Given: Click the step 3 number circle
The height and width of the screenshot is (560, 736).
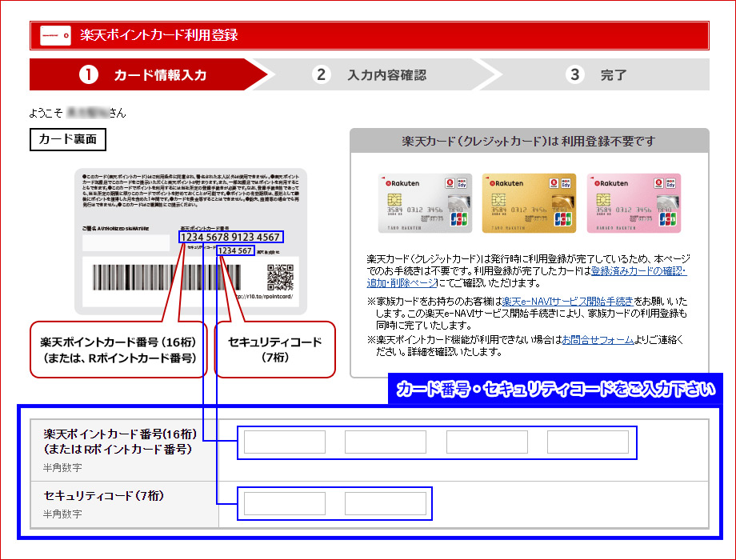Looking at the screenshot, I should (x=574, y=75).
